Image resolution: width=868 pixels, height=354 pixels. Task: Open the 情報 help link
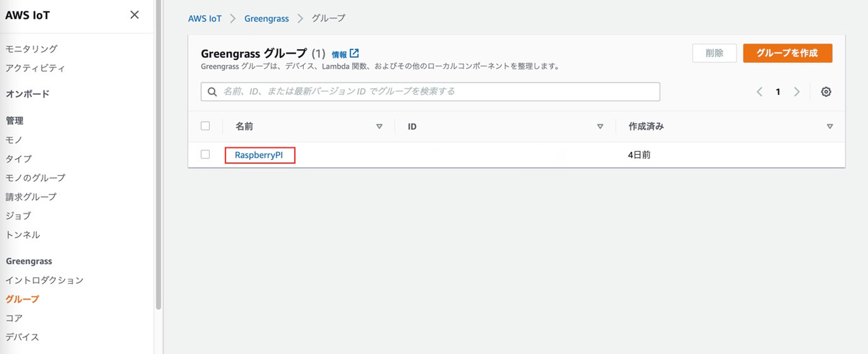pos(339,54)
